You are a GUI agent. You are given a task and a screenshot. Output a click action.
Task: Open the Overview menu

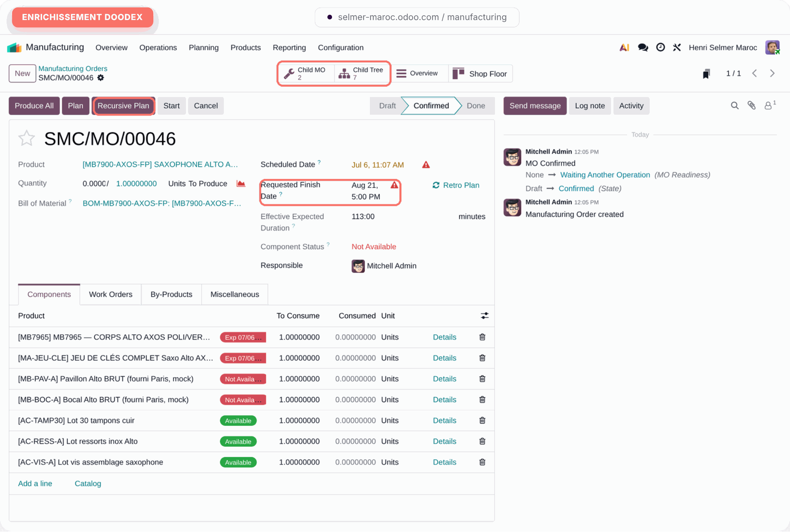pyautogui.click(x=112, y=48)
